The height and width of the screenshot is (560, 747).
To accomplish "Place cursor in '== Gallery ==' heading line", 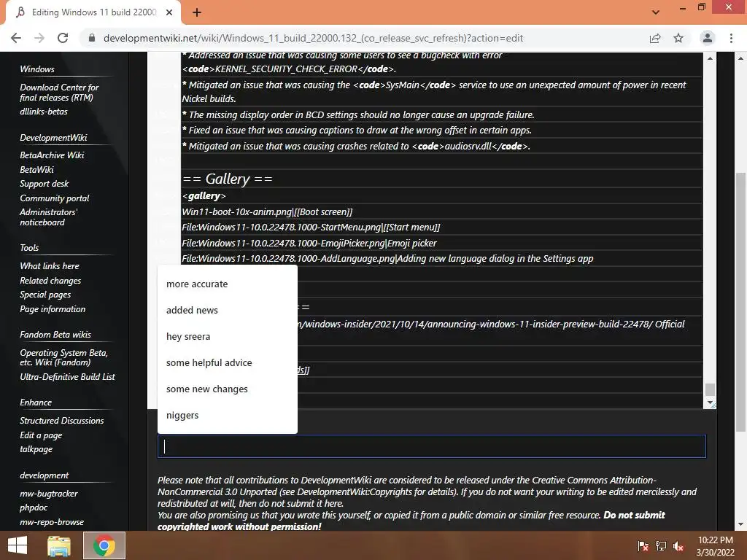I will (228, 179).
